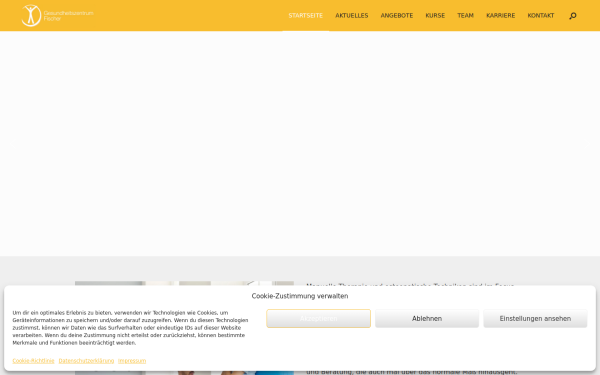Open the search magnifier icon
Viewport: 600px width, 375px height.
tap(572, 16)
